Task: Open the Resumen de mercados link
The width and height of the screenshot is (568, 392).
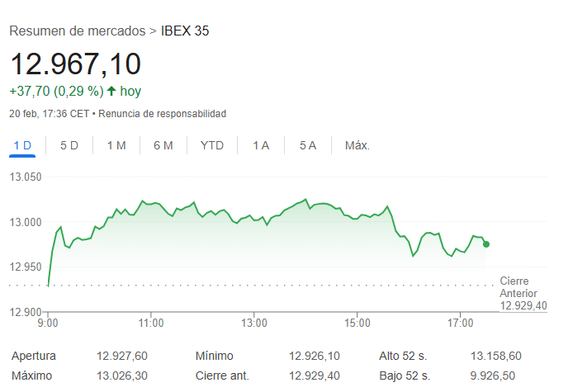Action: 77,31
